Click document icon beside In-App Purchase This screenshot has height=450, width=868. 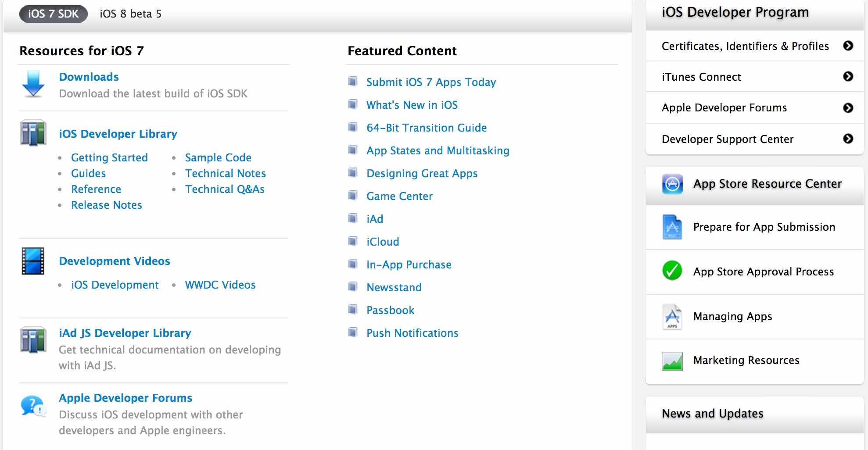tap(353, 264)
